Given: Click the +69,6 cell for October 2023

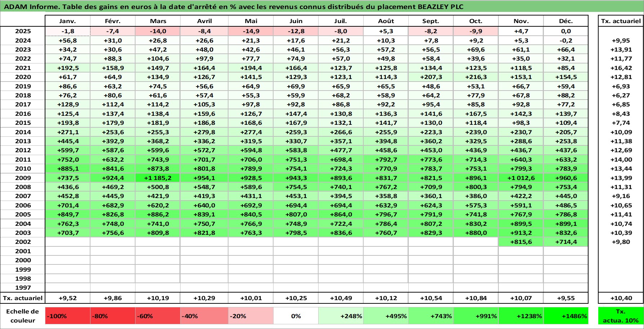Looking at the screenshot, I should click(476, 50).
